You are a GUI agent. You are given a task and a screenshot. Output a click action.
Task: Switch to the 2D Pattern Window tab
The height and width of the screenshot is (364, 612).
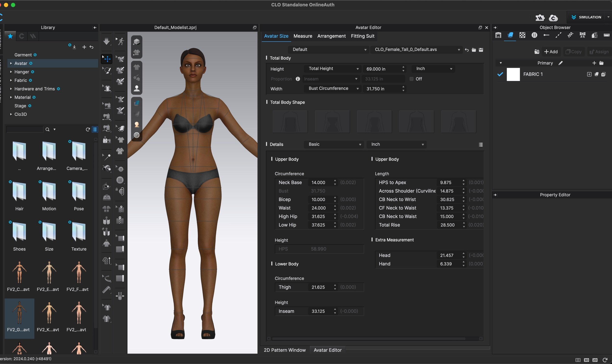pyautogui.click(x=285, y=350)
